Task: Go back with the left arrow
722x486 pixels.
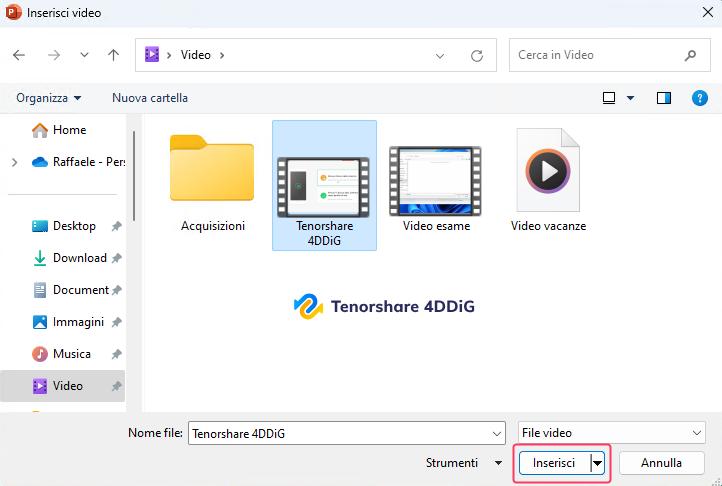Action: 19,55
